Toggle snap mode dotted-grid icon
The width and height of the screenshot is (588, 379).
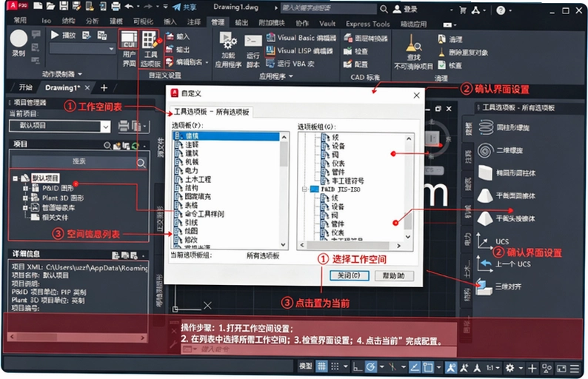click(335, 366)
